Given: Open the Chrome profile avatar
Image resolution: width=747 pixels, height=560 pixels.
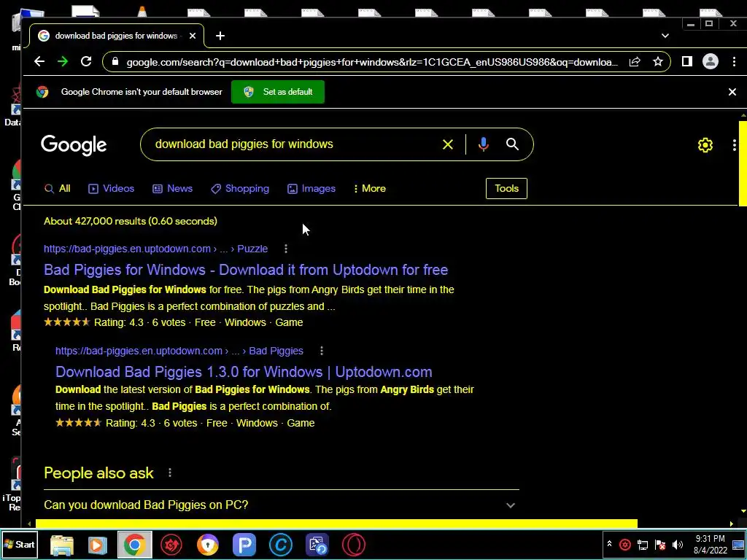Looking at the screenshot, I should [711, 61].
